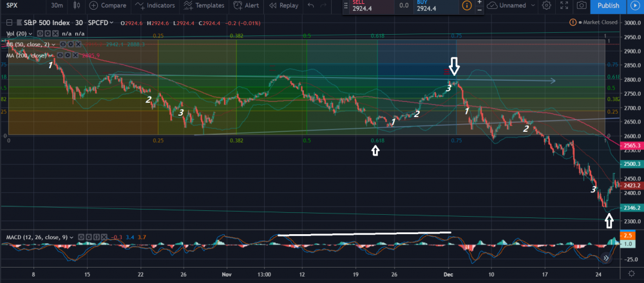Take a chart snapshot with camera
This screenshot has width=644, height=283.
click(582, 6)
